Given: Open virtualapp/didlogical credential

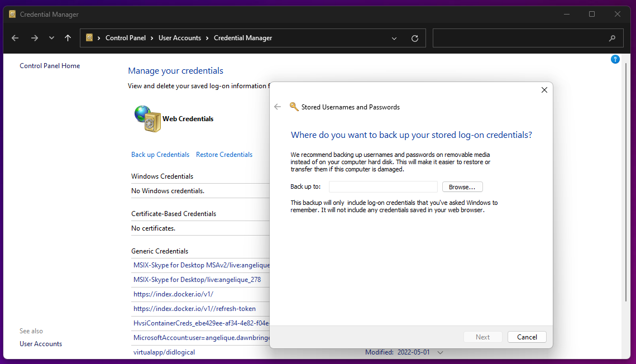Looking at the screenshot, I should tap(164, 352).
